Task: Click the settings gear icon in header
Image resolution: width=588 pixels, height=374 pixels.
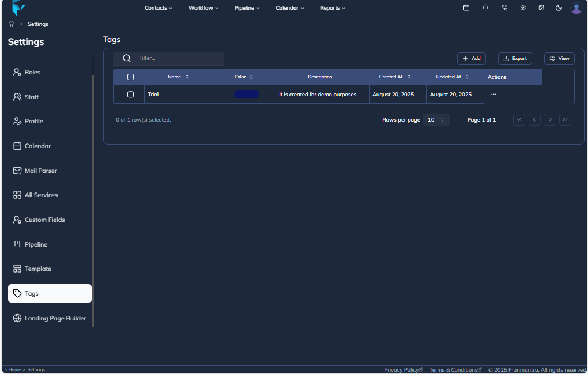Action: coord(523,8)
